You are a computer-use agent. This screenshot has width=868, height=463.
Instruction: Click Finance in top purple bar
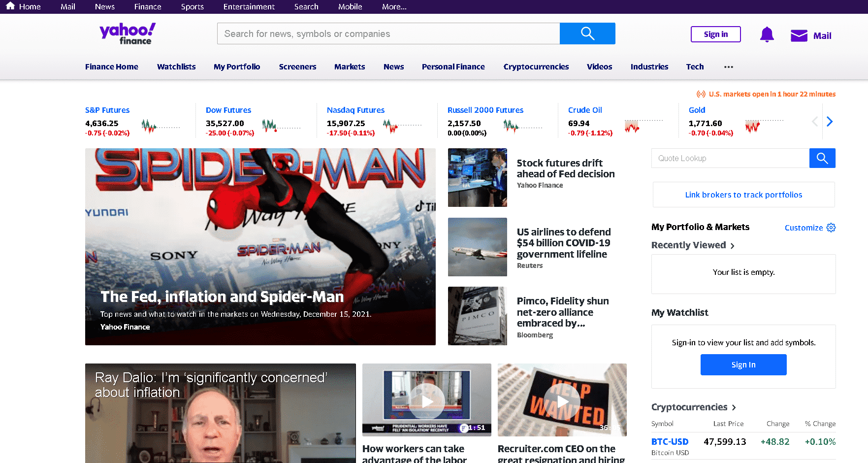(x=148, y=7)
